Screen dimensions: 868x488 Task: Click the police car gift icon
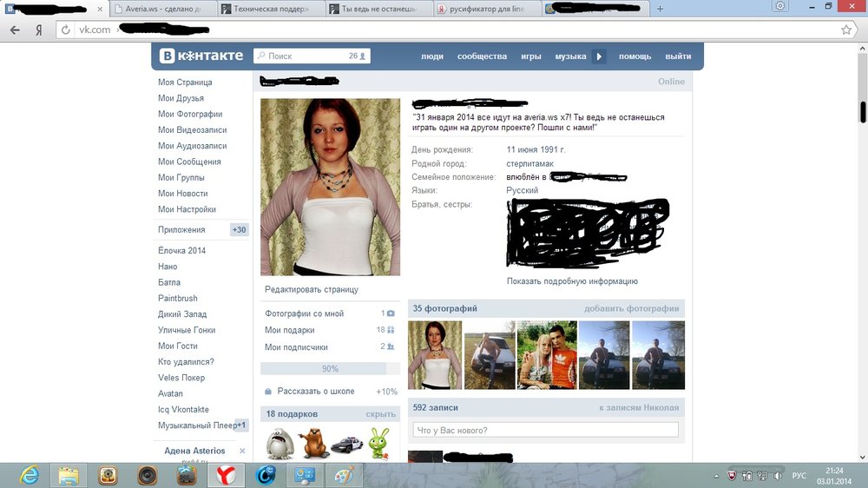[345, 443]
